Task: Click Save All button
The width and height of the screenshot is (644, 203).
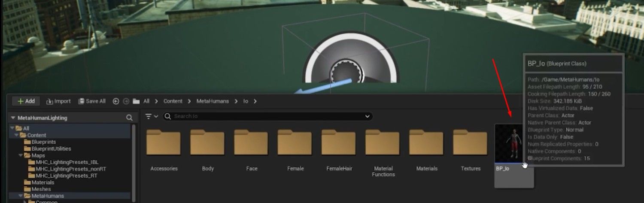Action: [92, 101]
